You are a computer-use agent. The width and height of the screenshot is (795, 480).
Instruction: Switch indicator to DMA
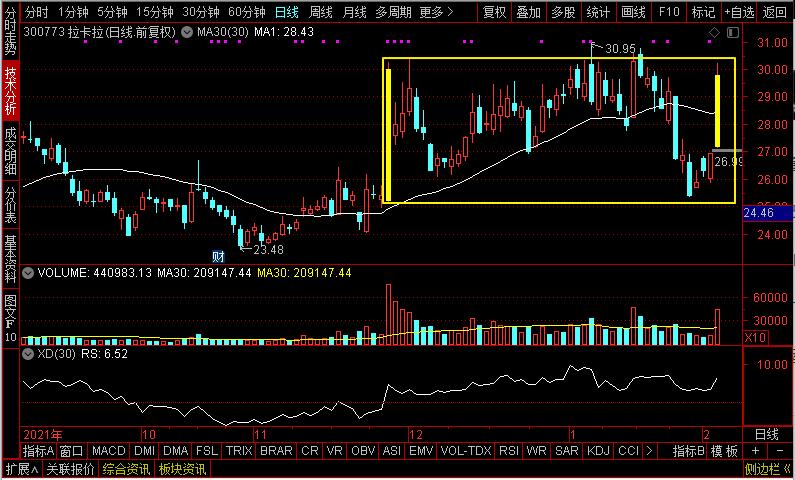pyautogui.click(x=176, y=451)
